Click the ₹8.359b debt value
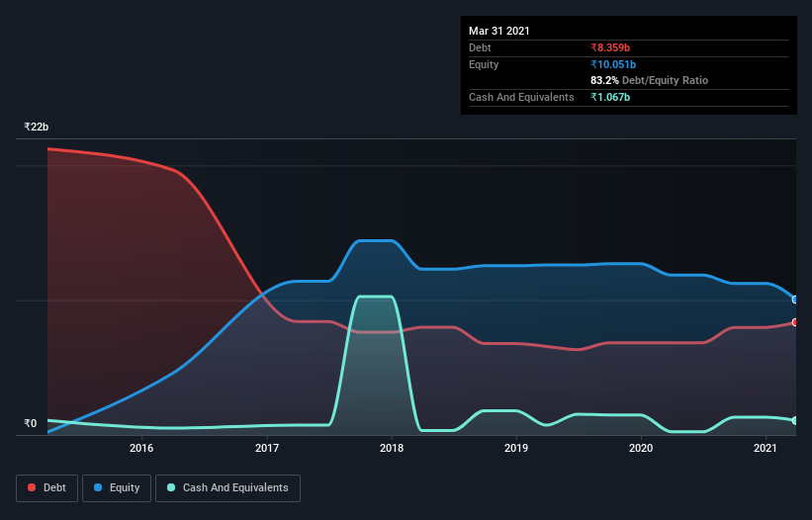812x520 pixels. click(610, 47)
